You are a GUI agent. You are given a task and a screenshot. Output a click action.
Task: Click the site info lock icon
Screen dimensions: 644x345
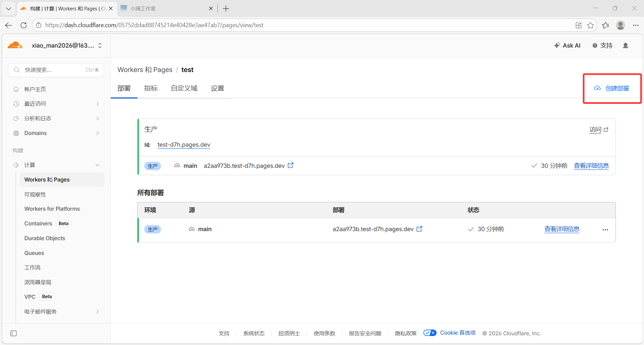pos(39,25)
